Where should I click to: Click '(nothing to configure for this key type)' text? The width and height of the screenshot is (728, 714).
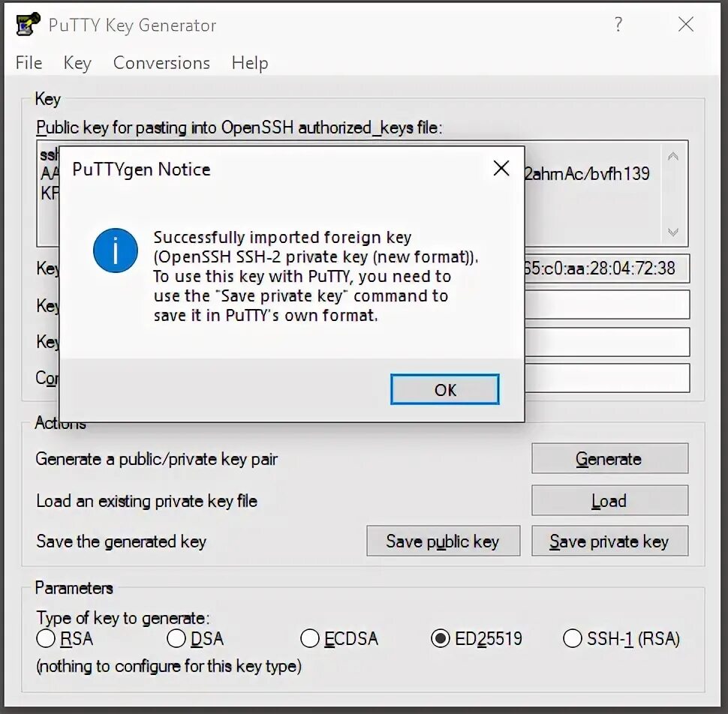pyautogui.click(x=169, y=666)
